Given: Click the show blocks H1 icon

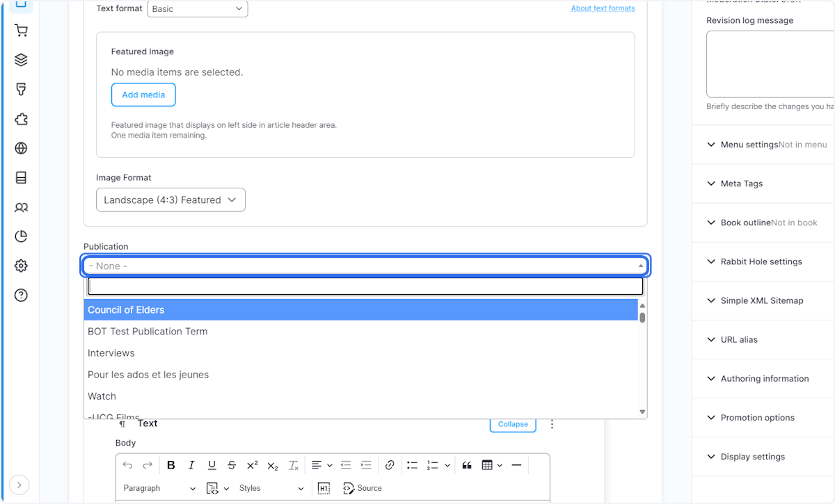Looking at the screenshot, I should click(x=324, y=488).
